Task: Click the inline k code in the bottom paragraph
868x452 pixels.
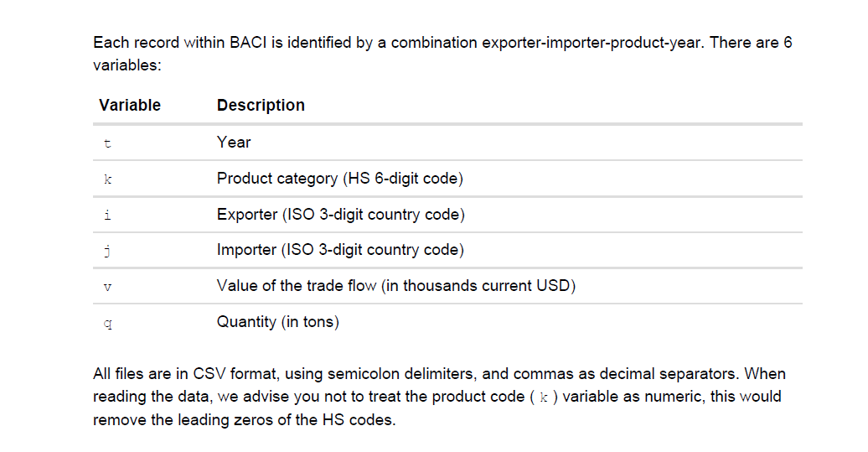Action: point(544,397)
